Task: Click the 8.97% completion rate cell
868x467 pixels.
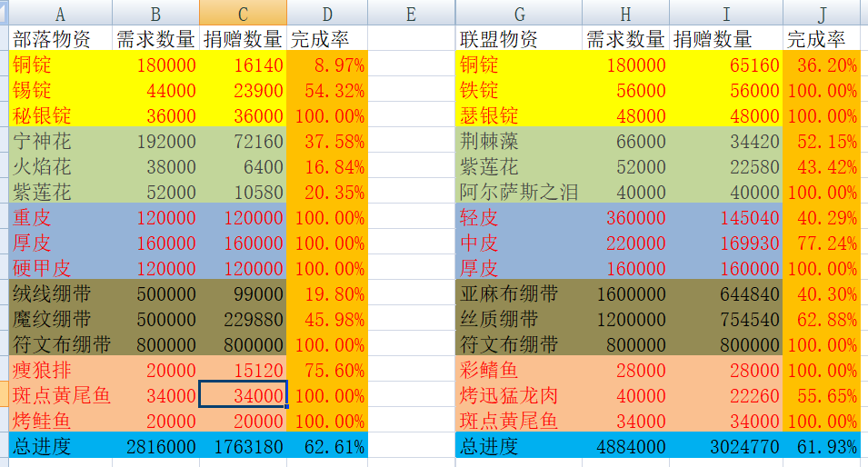Action: 327,65
